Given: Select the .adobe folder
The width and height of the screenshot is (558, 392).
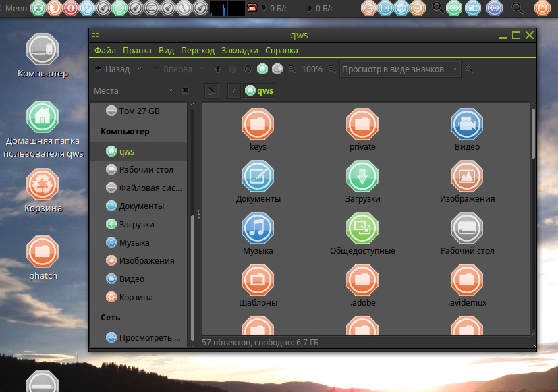Looking at the screenshot, I should click(362, 285).
